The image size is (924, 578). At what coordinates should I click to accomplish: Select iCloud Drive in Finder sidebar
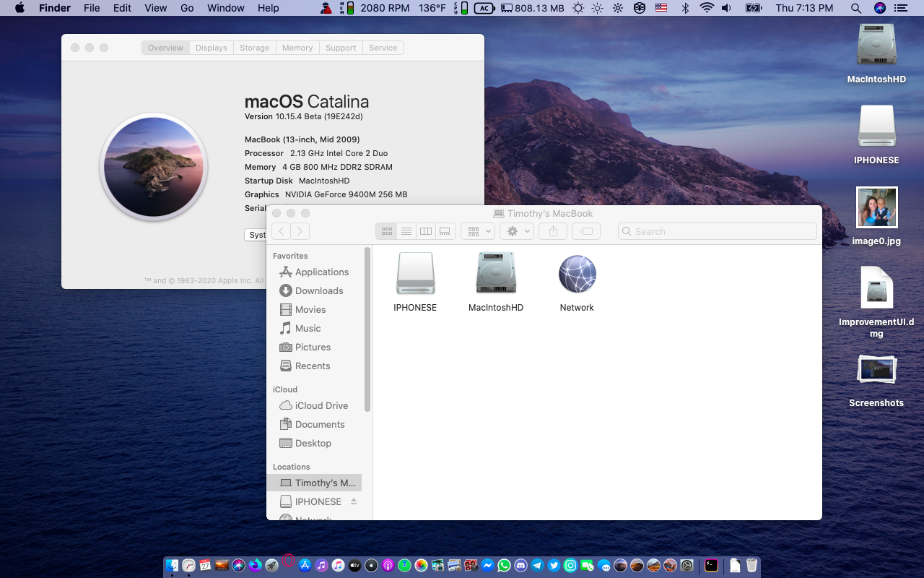tap(314, 405)
